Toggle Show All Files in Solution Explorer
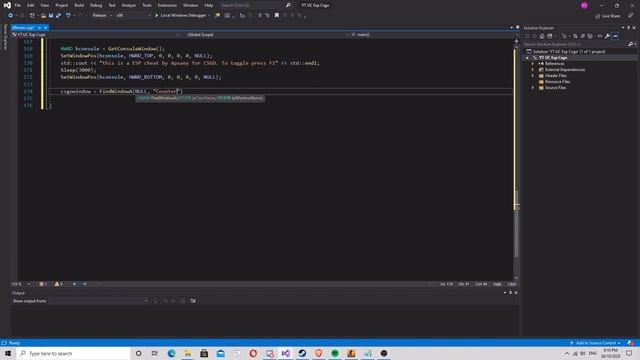The image size is (640, 360). point(590,36)
